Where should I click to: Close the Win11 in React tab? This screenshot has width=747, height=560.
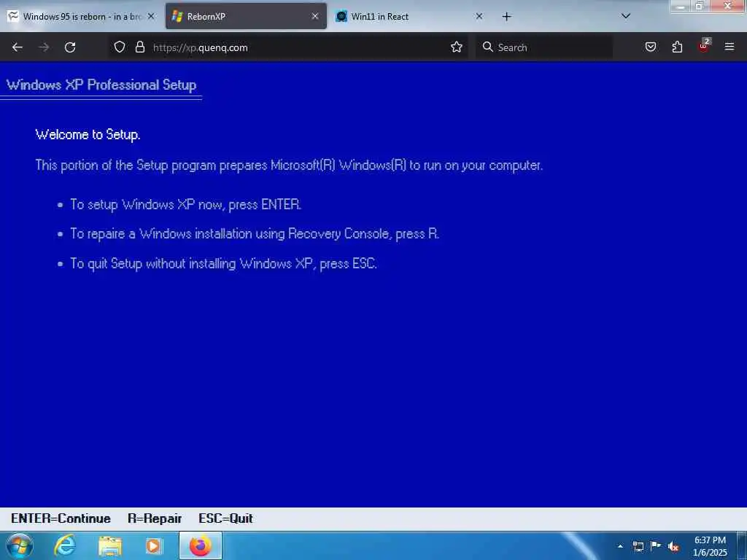(479, 16)
